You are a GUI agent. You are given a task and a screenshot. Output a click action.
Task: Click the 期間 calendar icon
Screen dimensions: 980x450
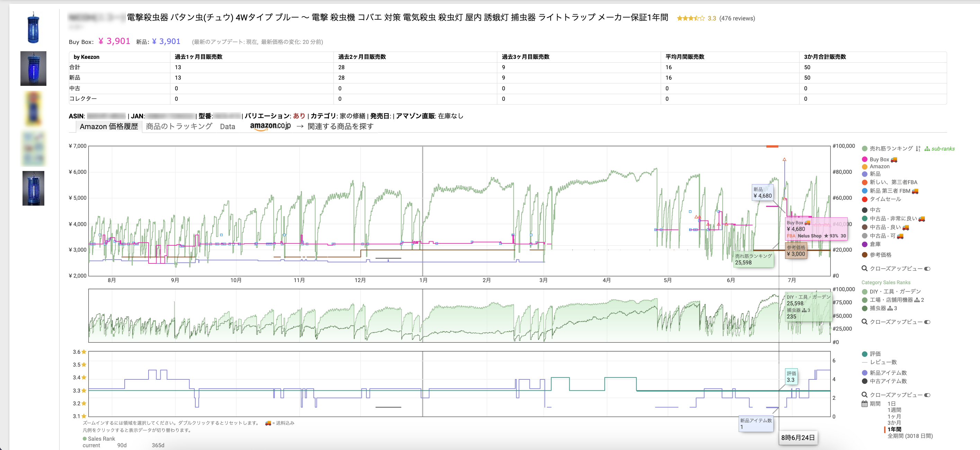tap(864, 404)
